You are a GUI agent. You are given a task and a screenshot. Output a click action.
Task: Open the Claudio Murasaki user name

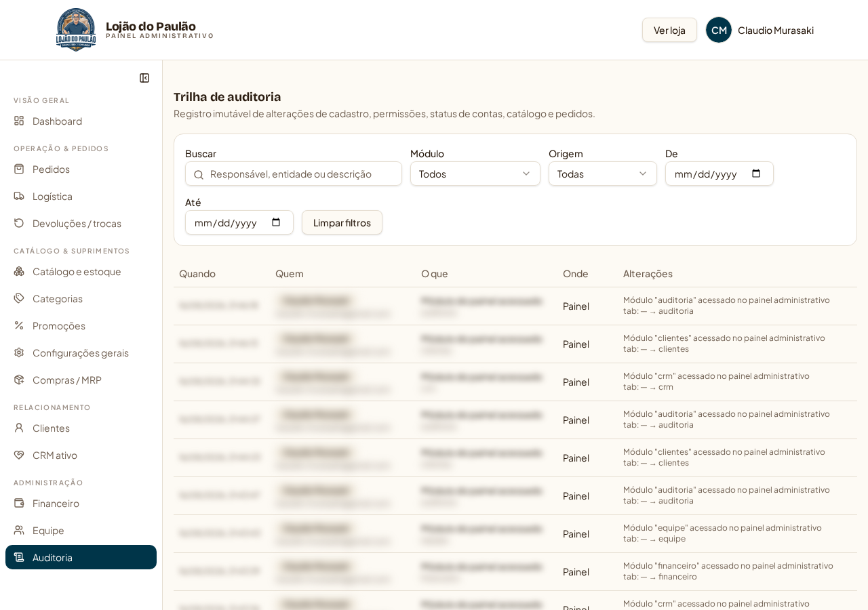point(776,30)
